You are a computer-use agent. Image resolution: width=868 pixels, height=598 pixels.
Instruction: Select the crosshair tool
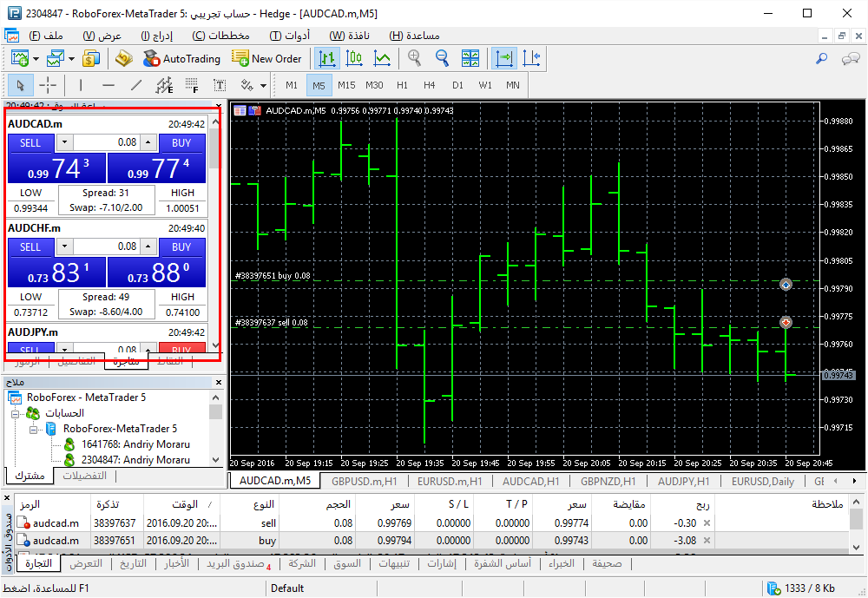(48, 85)
